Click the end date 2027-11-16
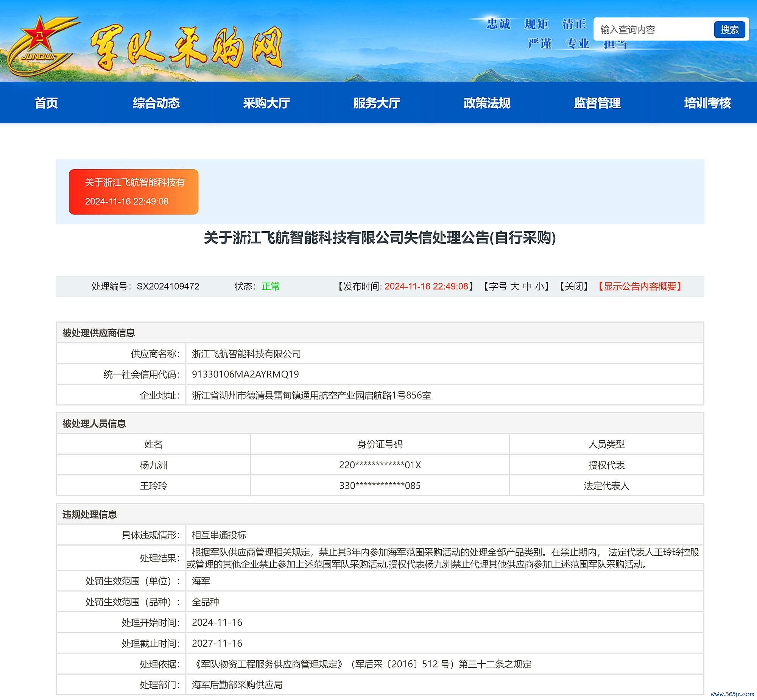 click(x=217, y=644)
